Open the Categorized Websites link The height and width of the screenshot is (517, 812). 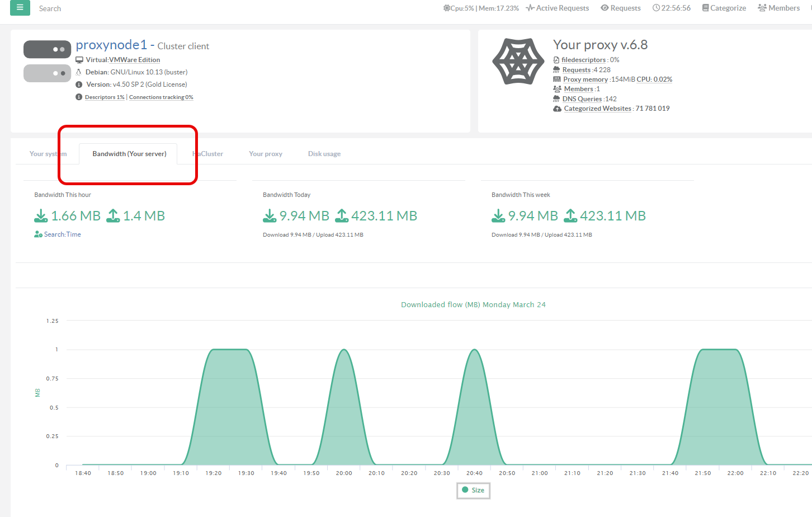(597, 109)
